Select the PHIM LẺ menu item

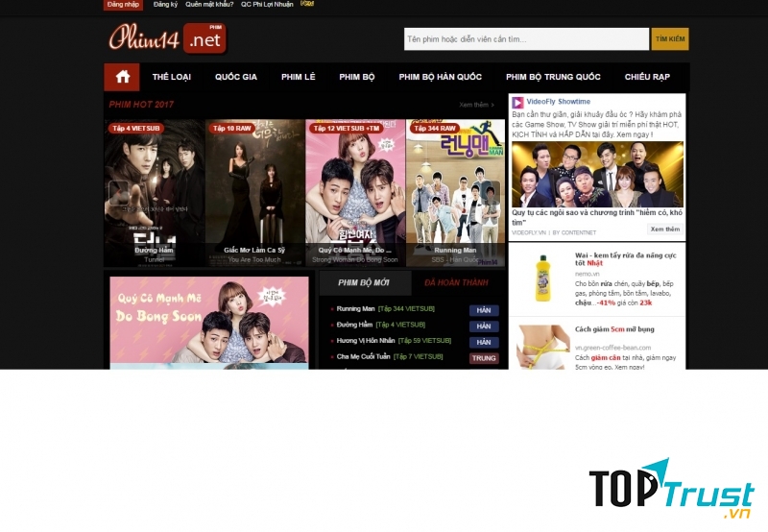[x=299, y=77]
